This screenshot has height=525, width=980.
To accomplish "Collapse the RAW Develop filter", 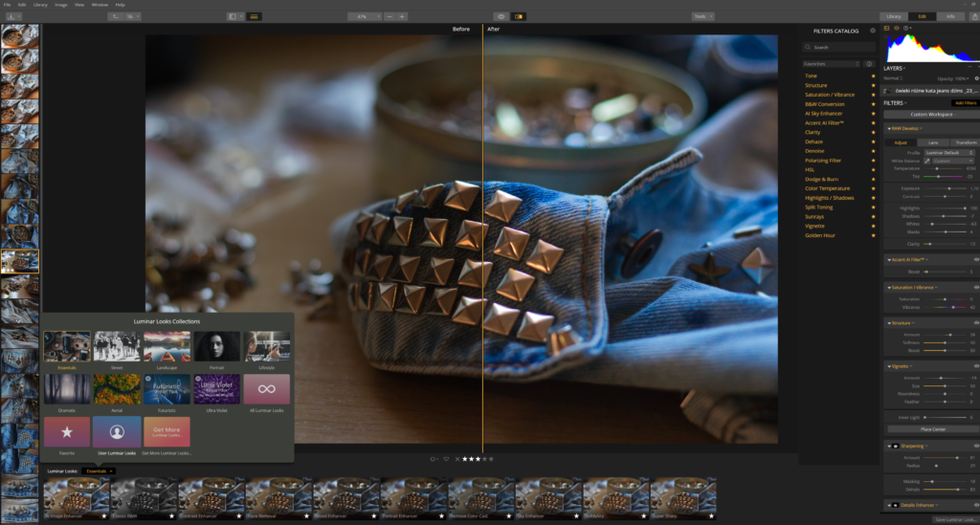I will 889,128.
